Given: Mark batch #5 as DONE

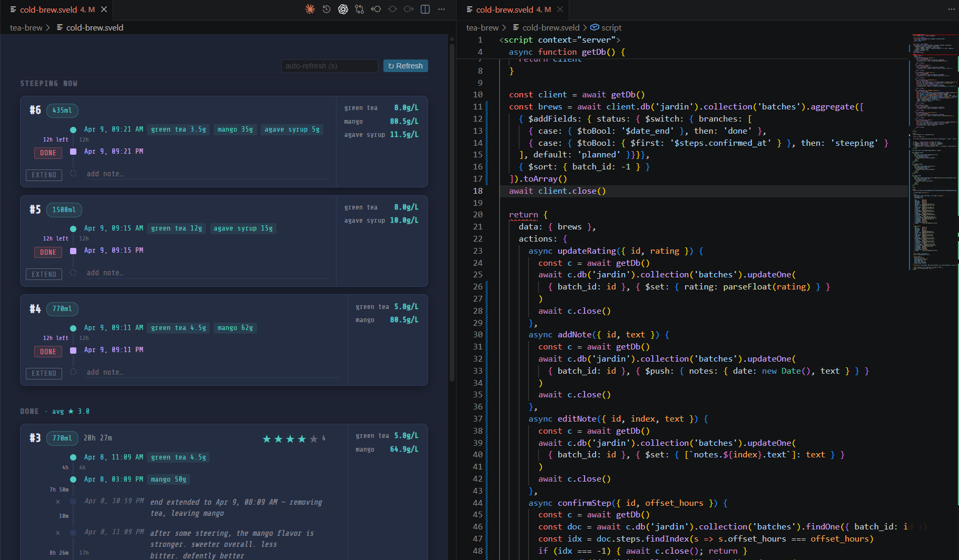Looking at the screenshot, I should tap(48, 252).
